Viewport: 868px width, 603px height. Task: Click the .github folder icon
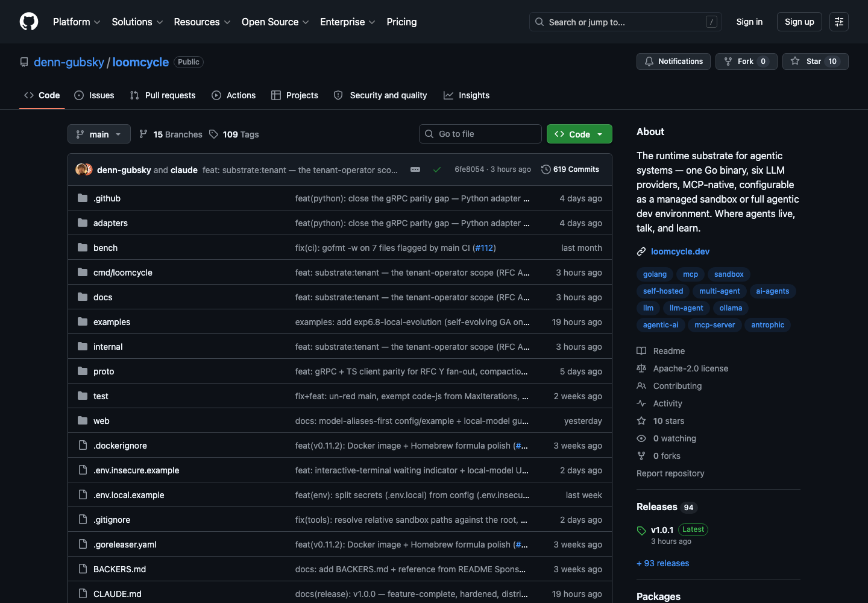click(x=83, y=198)
